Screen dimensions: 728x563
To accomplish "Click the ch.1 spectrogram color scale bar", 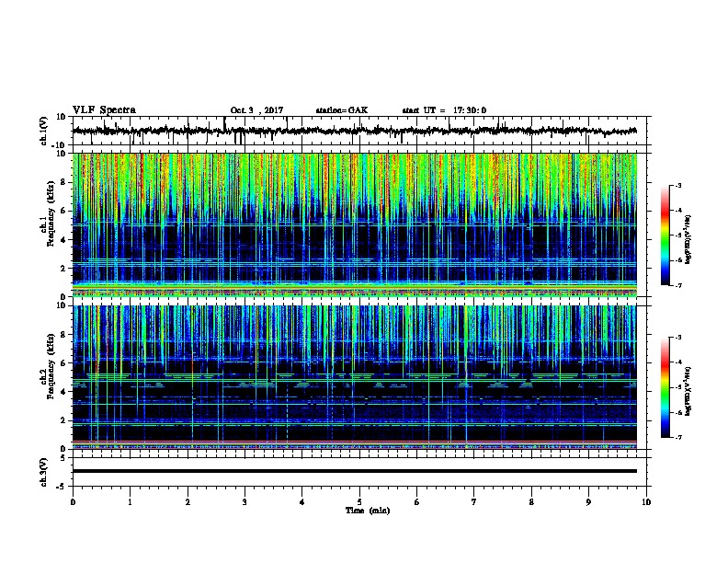I will tap(665, 236).
